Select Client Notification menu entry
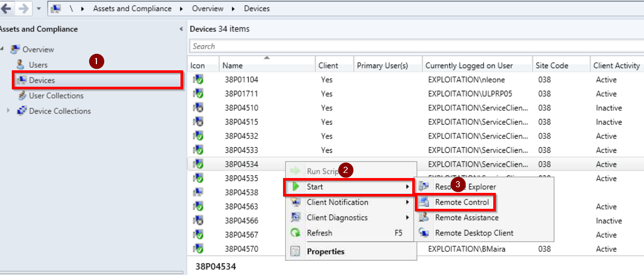 (x=337, y=202)
